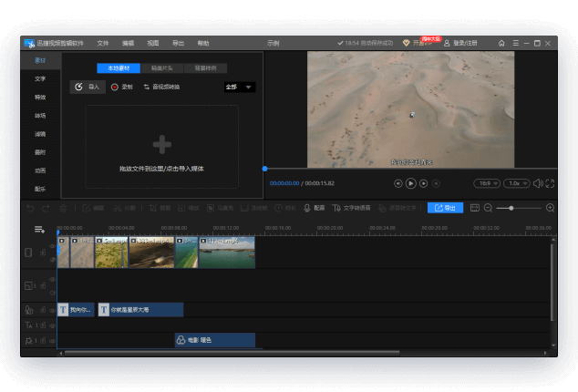
Task: Select 转场 in the left sidebar
Action: pos(40,116)
